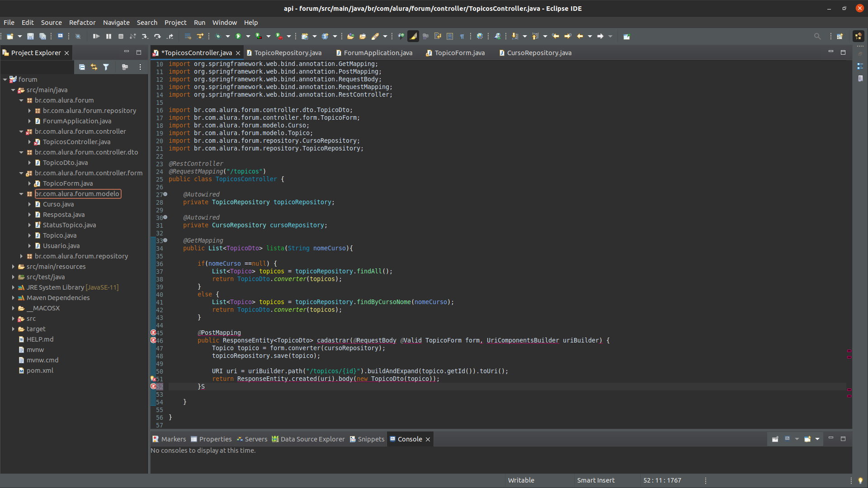Viewport: 868px width, 488px height.
Task: Click the Search flashlight toolbar icon
Action: click(x=375, y=36)
